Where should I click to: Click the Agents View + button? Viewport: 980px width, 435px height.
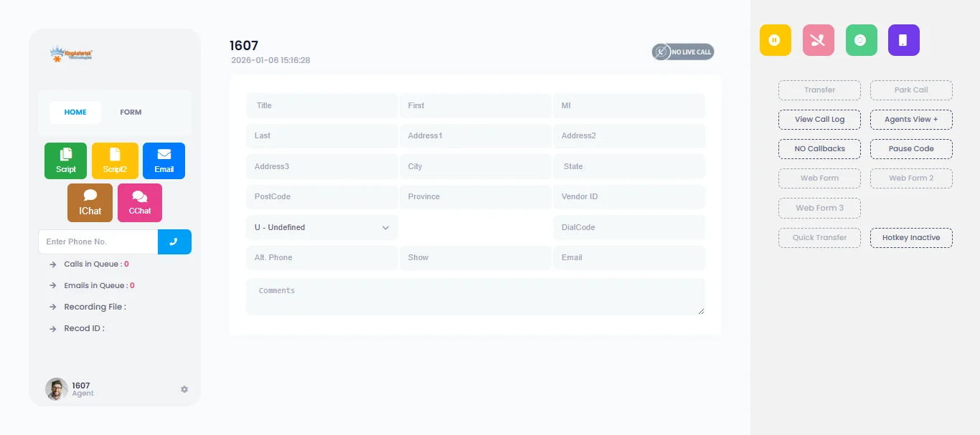pyautogui.click(x=911, y=119)
